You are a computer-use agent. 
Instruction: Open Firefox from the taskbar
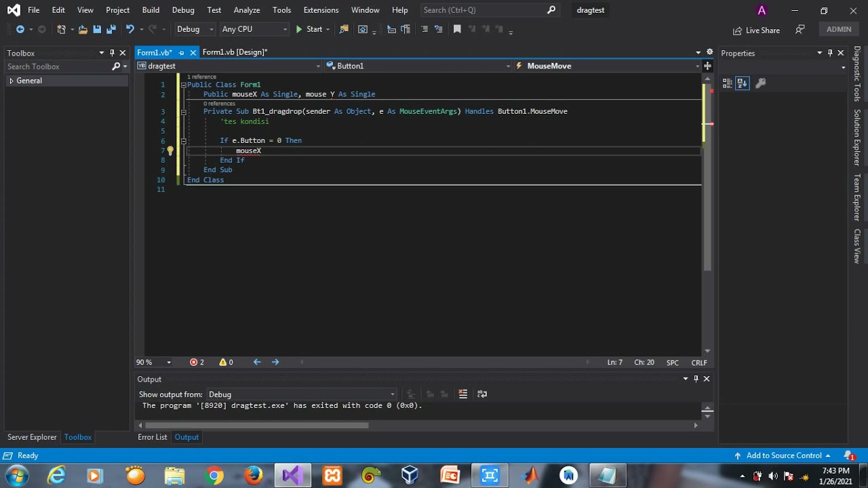[254, 475]
